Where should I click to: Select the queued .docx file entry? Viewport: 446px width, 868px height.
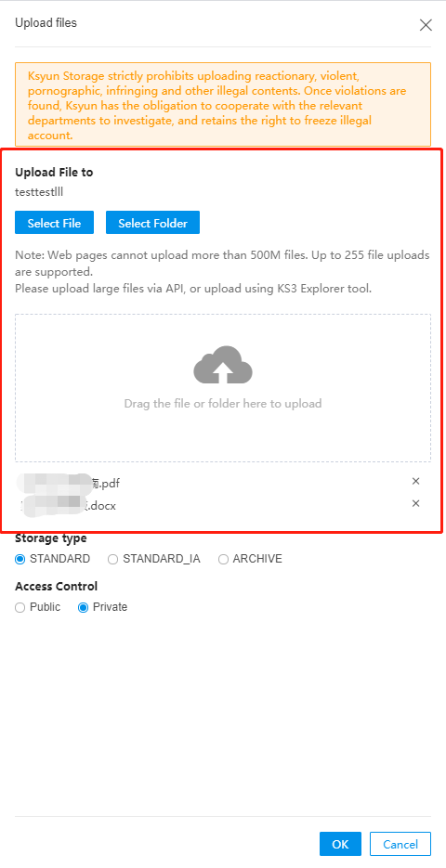coord(68,504)
